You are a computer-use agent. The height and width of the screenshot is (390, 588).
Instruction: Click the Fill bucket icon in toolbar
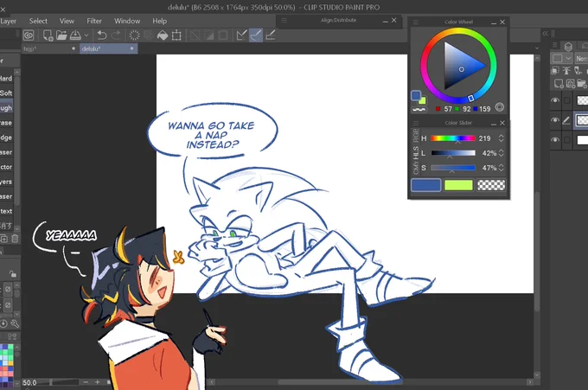(x=163, y=35)
